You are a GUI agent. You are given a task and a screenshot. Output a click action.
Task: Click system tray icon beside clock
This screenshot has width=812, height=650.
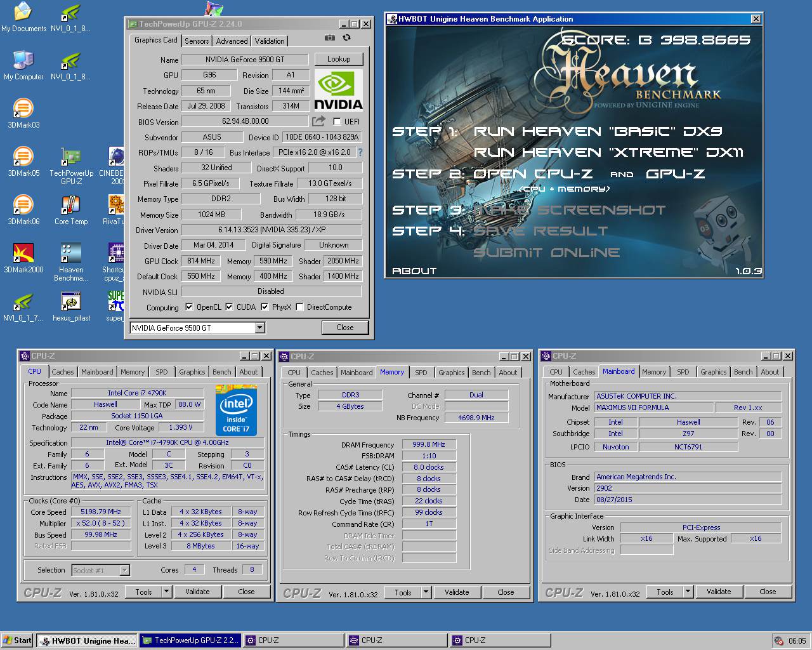click(x=778, y=641)
